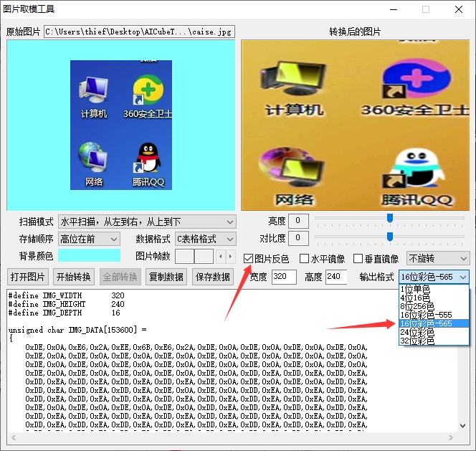Select 16位彩色-555 from output format list
Image resolution: width=476 pixels, height=451 pixels.
click(434, 315)
